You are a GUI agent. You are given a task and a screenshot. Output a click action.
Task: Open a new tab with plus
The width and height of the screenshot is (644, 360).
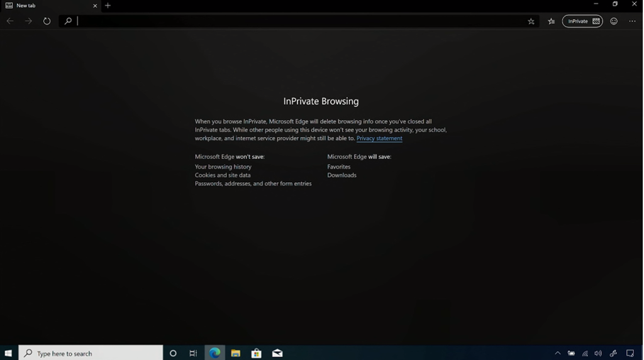pos(108,6)
